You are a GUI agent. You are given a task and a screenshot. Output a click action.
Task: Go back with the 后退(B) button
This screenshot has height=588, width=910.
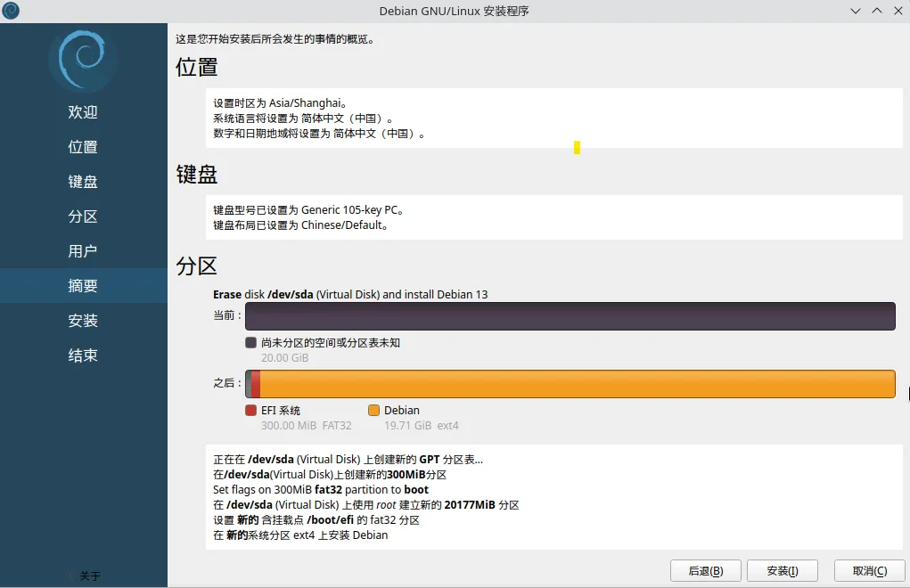(x=706, y=571)
